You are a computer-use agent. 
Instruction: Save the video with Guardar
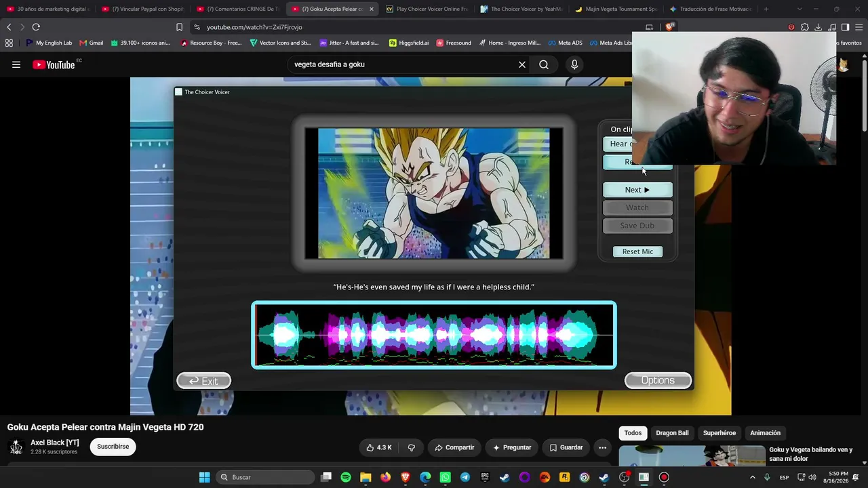point(566,447)
